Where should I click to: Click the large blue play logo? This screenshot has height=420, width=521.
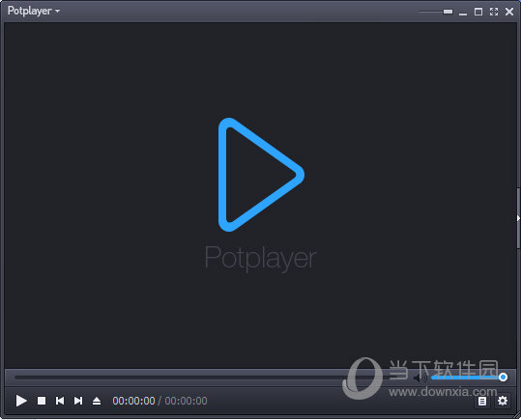coord(261,175)
